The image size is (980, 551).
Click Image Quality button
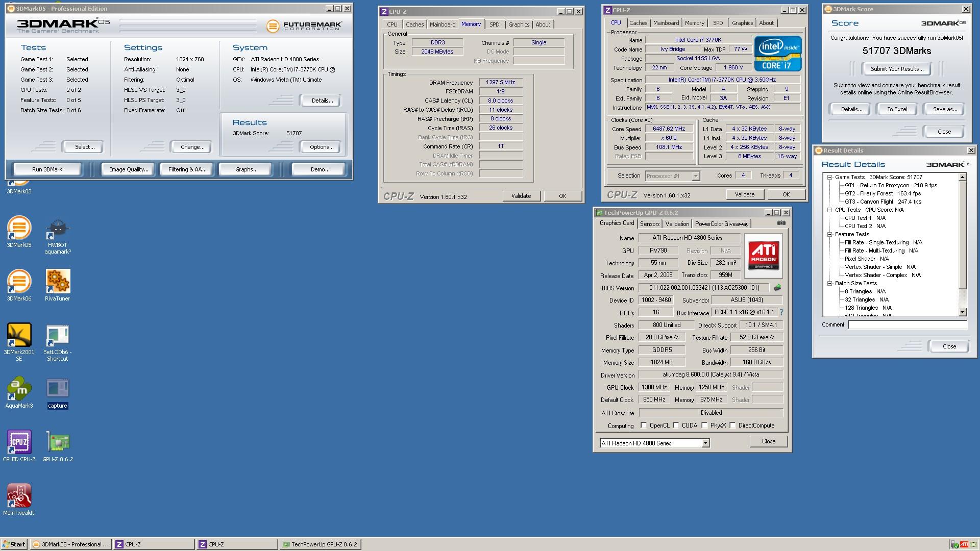point(129,169)
